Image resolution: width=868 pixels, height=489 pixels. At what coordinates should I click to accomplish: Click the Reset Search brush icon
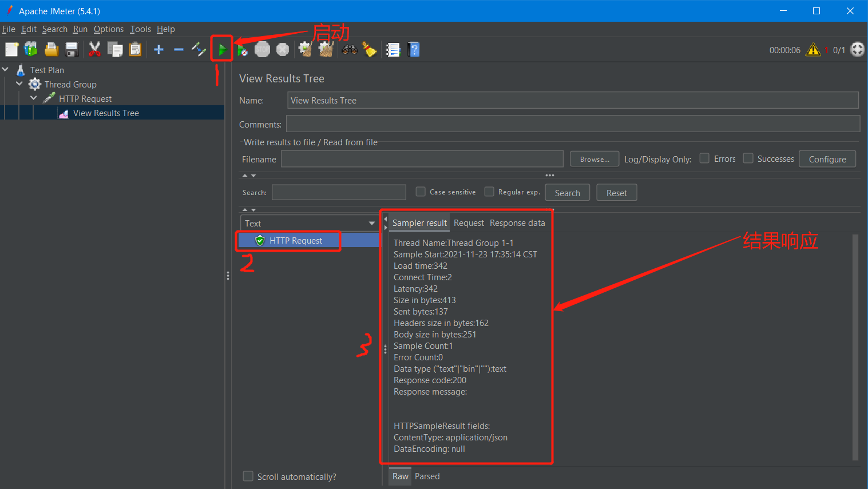(370, 50)
